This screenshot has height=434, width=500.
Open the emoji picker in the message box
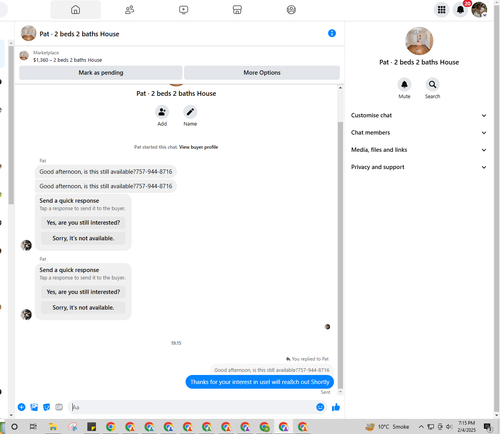tap(320, 407)
